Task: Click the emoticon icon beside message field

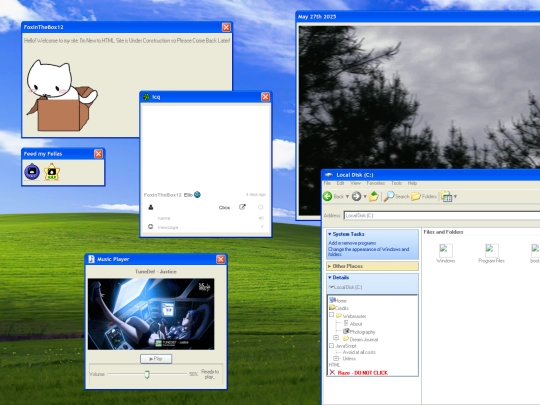Action: (150, 227)
